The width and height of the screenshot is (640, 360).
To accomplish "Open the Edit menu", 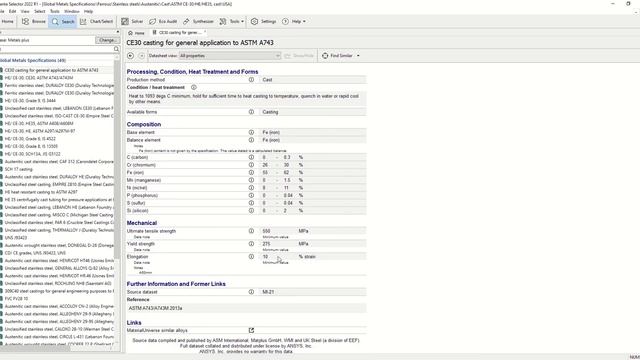I will click(x=13, y=11).
